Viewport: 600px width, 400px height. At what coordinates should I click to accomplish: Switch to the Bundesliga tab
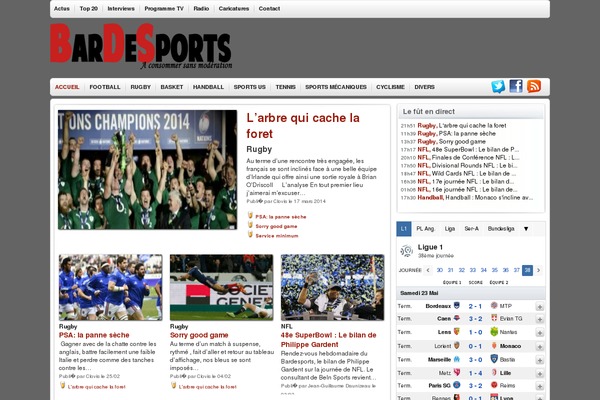(x=501, y=229)
